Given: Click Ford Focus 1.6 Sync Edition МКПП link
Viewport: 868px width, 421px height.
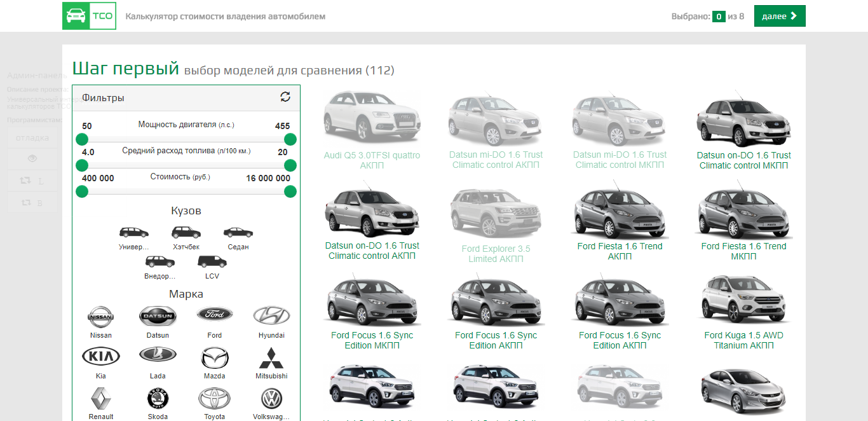Looking at the screenshot, I should tap(372, 340).
